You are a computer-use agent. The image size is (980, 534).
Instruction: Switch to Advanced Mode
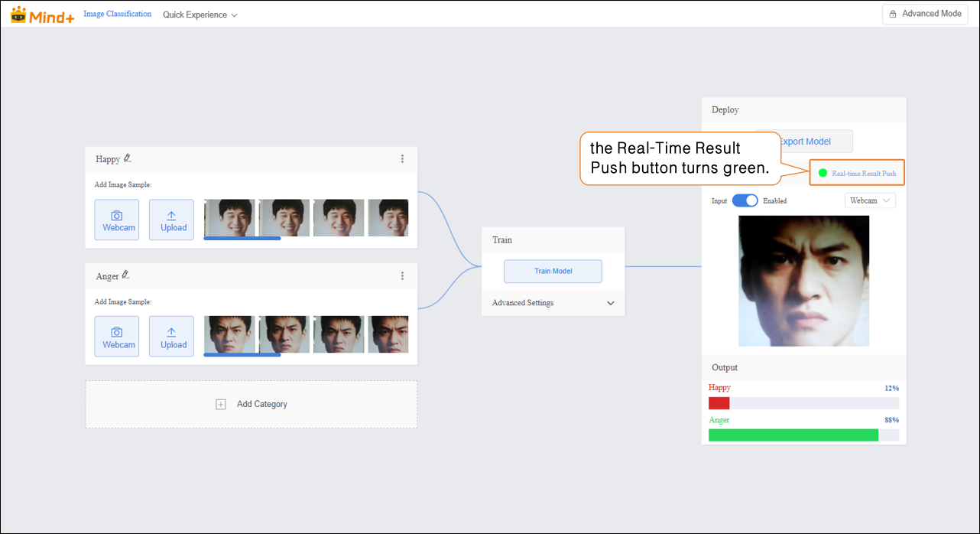[x=925, y=14]
